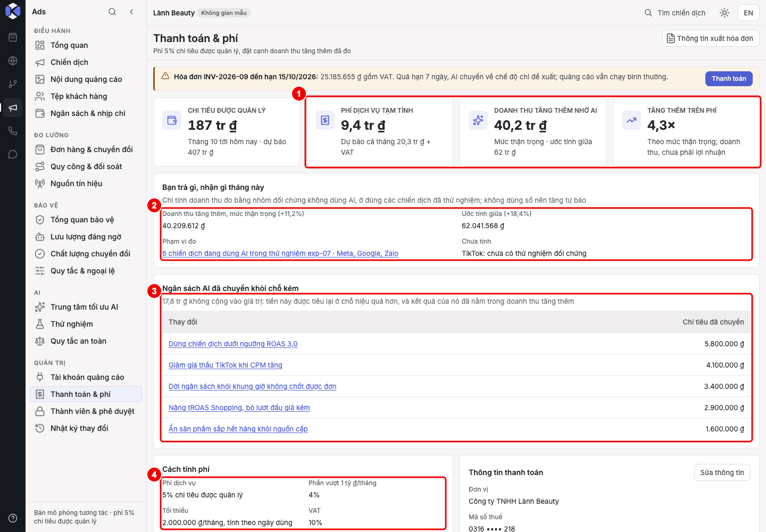Open 'Nội dung quảng cáo' sidebar item

86,79
